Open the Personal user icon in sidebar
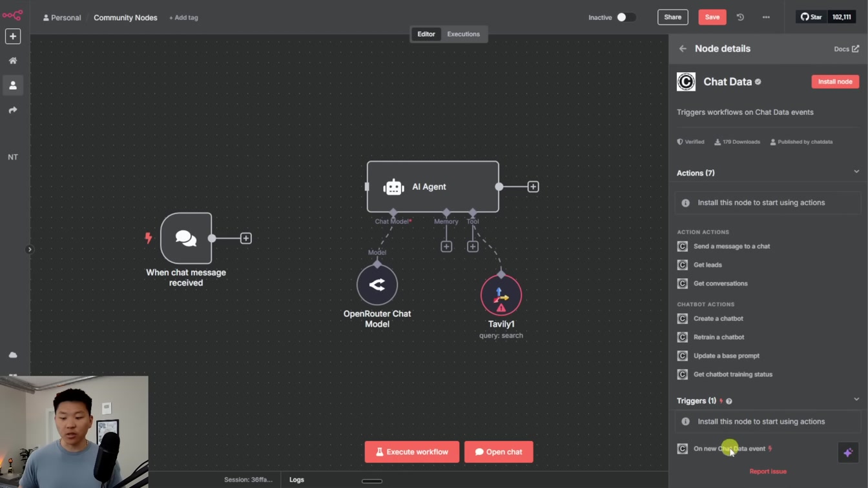 tap(13, 85)
